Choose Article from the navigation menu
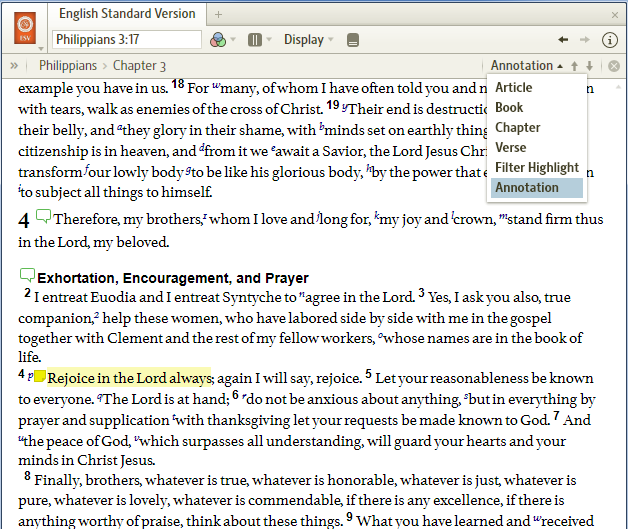Viewport: 628px width, 529px height. coord(537,87)
